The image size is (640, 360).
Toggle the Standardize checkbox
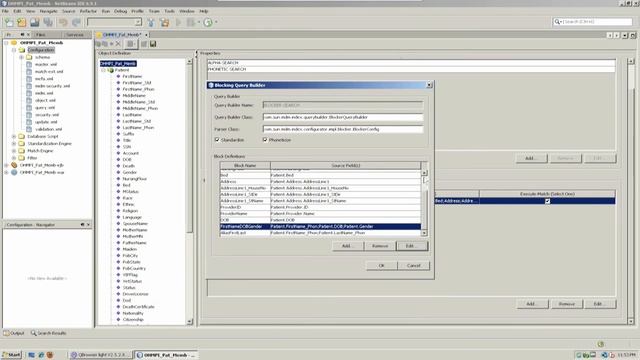217,140
